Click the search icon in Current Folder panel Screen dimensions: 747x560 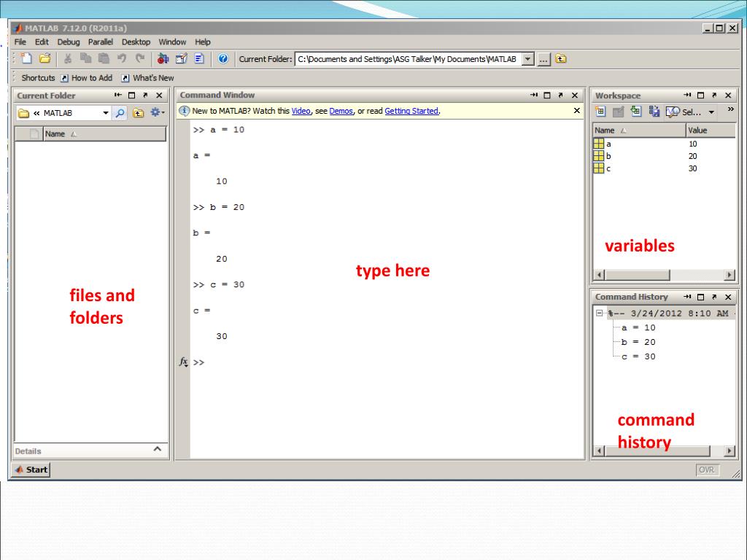pos(120,113)
